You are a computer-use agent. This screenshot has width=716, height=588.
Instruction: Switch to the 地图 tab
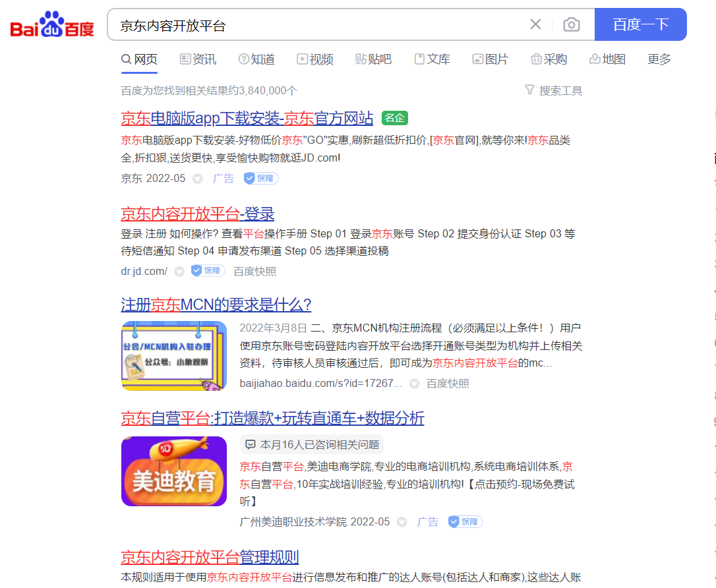(x=607, y=59)
